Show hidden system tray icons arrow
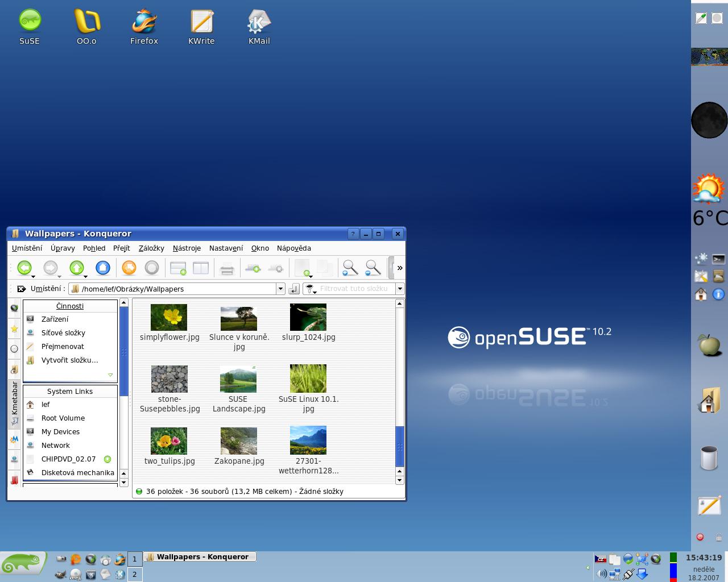728x582 pixels. pos(588,567)
